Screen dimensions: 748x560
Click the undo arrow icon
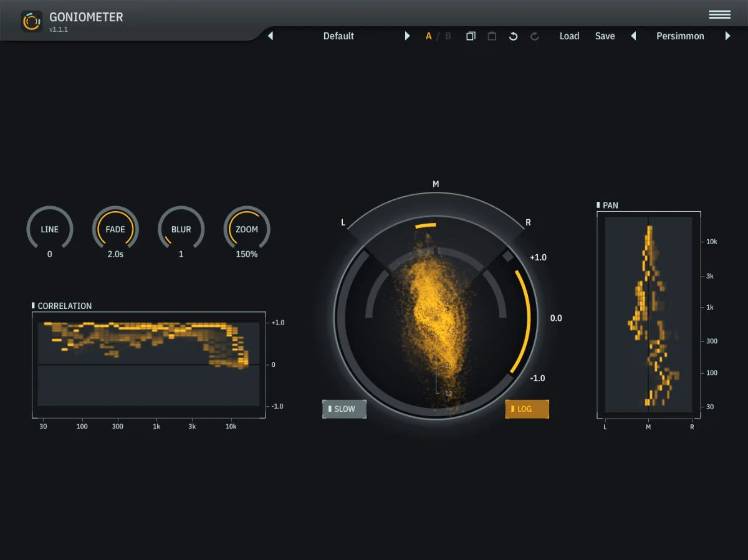point(513,36)
